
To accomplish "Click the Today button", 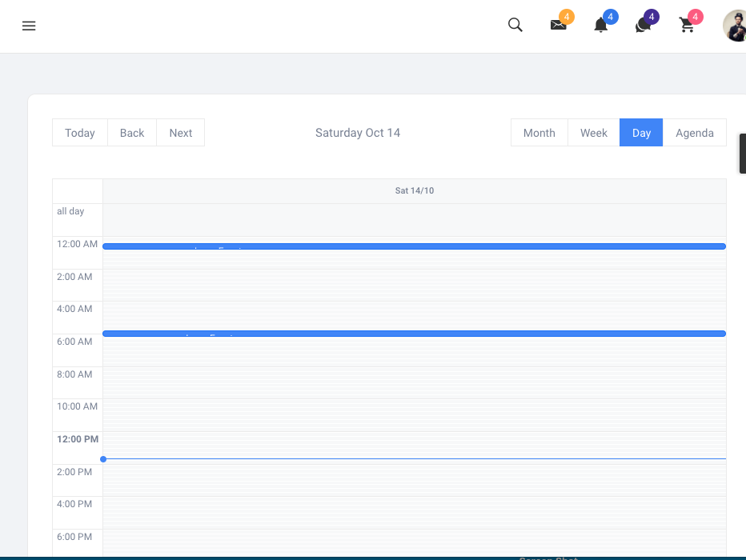I will pyautogui.click(x=80, y=133).
